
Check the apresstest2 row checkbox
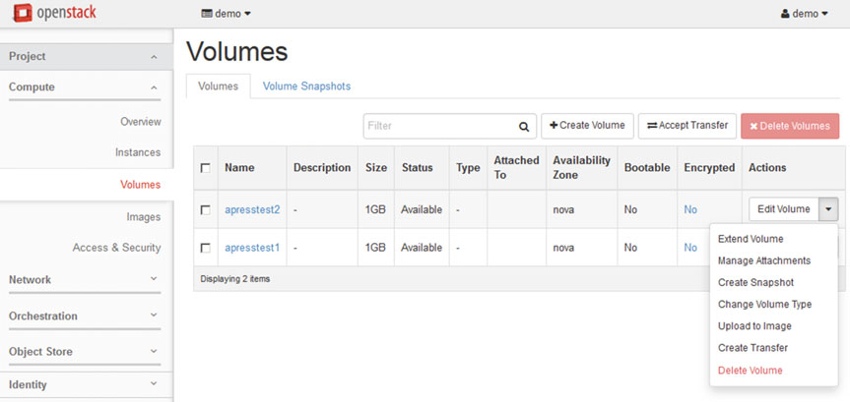tap(205, 210)
